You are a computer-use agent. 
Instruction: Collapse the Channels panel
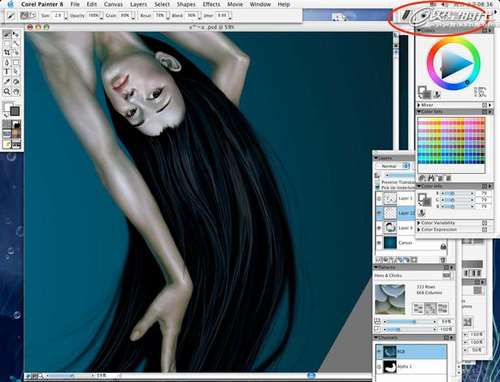376,338
